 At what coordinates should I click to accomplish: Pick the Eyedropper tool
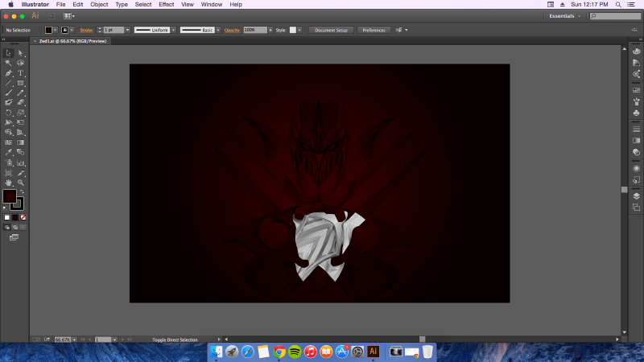coord(8,152)
